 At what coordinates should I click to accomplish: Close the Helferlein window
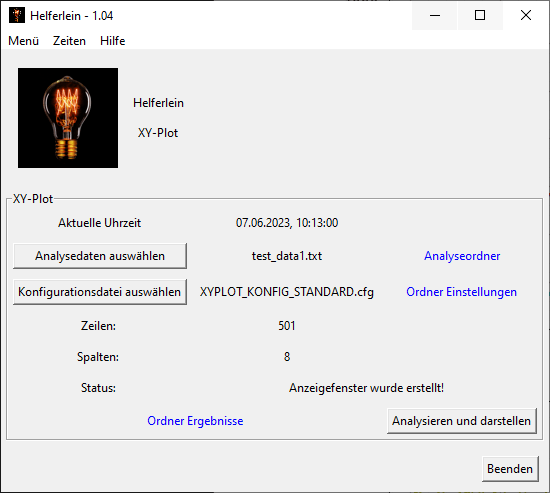click(x=525, y=15)
